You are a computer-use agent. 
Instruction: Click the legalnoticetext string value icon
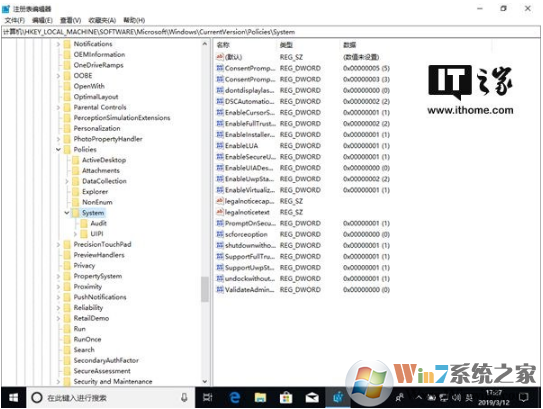click(x=220, y=212)
